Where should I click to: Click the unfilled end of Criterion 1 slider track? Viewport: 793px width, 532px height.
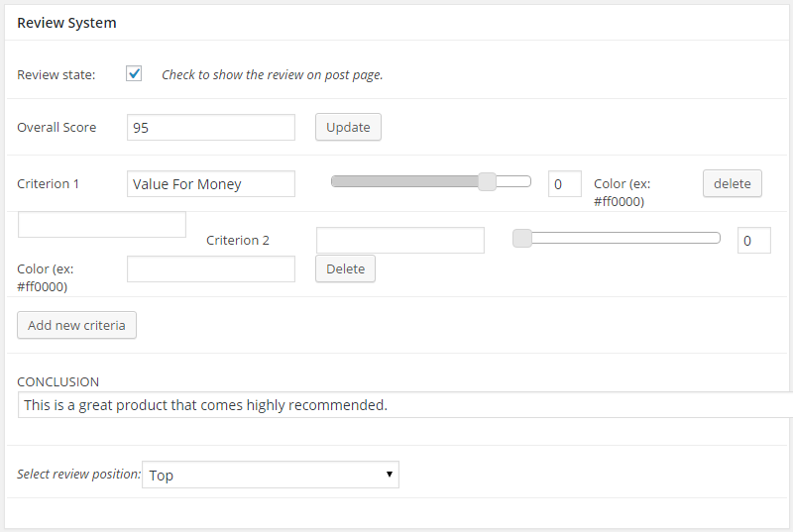click(515, 181)
